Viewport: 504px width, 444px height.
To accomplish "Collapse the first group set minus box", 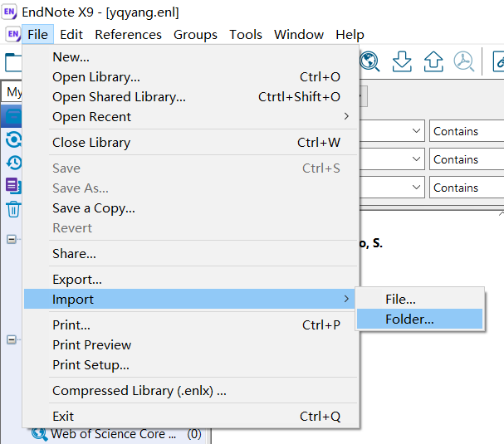I will 12,239.
